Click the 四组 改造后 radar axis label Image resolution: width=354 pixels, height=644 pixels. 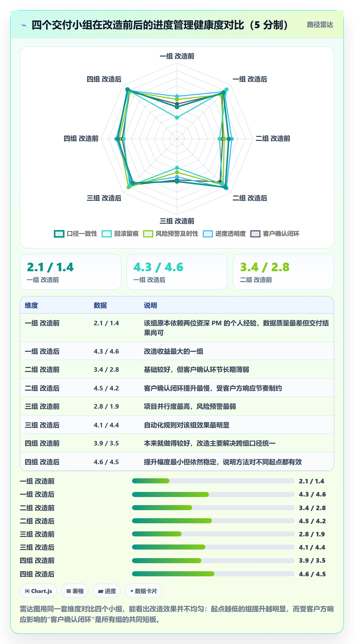(x=104, y=79)
